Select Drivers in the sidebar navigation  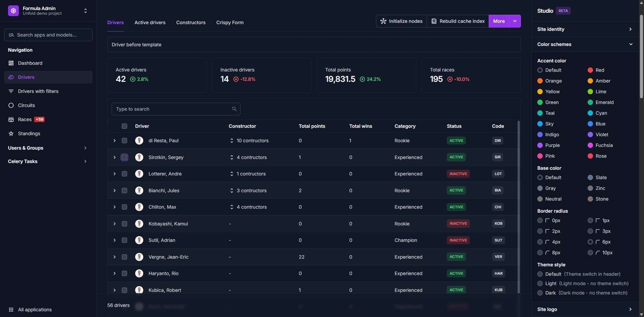(48, 77)
